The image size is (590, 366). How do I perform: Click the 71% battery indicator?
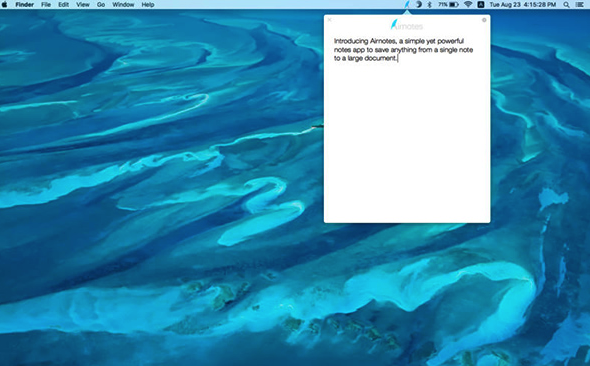pos(448,5)
